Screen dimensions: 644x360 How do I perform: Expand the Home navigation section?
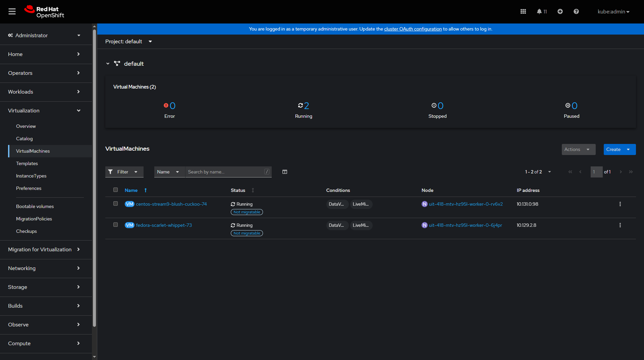coord(46,54)
